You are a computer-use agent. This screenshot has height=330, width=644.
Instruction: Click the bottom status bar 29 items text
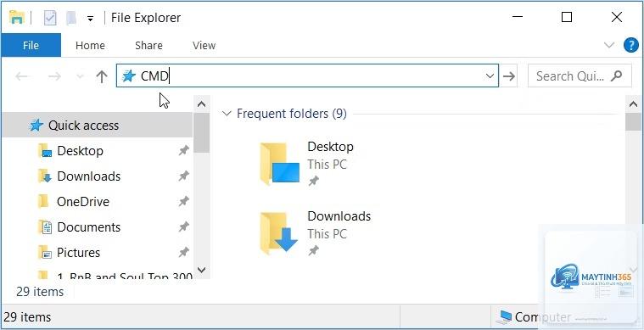click(x=27, y=317)
